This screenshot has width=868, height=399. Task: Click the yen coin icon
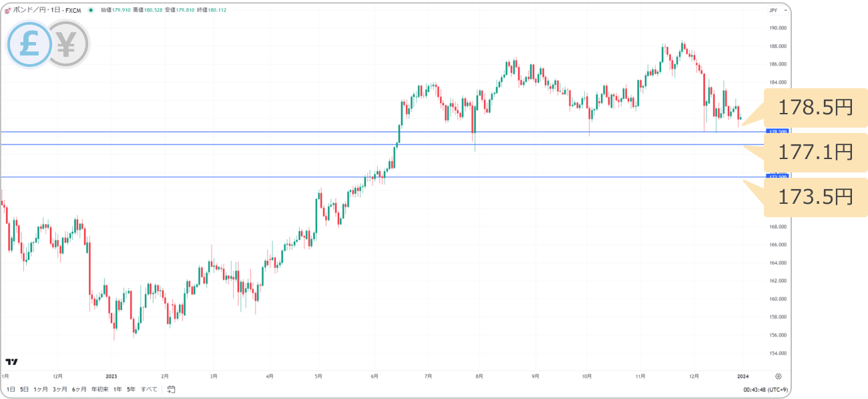[x=67, y=44]
